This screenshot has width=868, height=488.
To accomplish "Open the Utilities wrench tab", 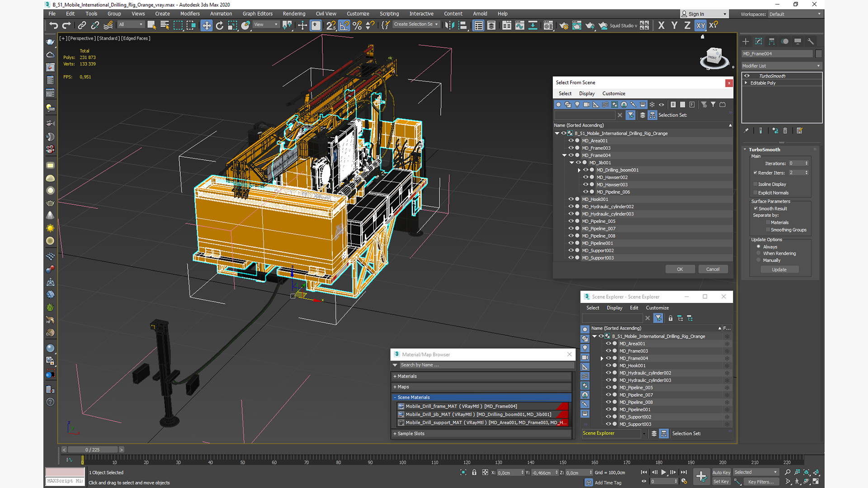I will (x=811, y=41).
